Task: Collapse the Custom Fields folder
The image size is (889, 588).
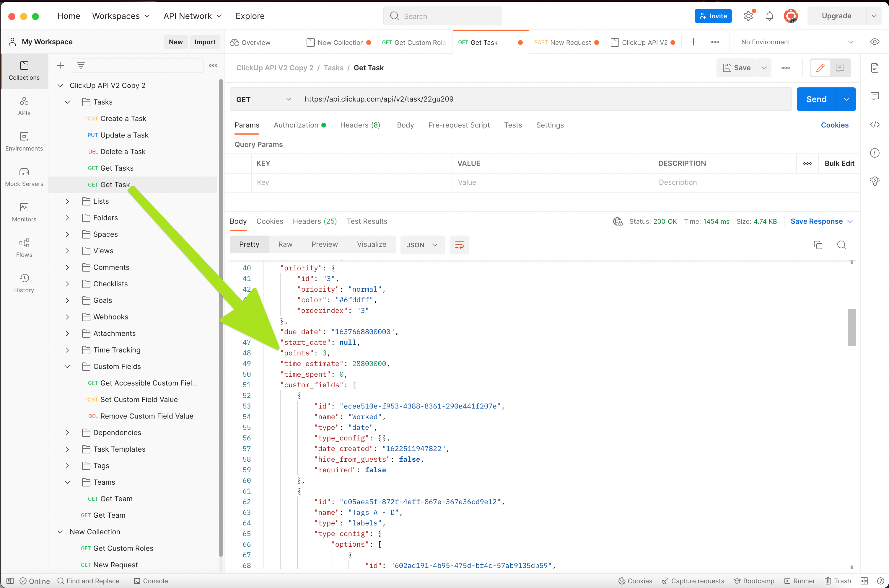Action: (67, 367)
